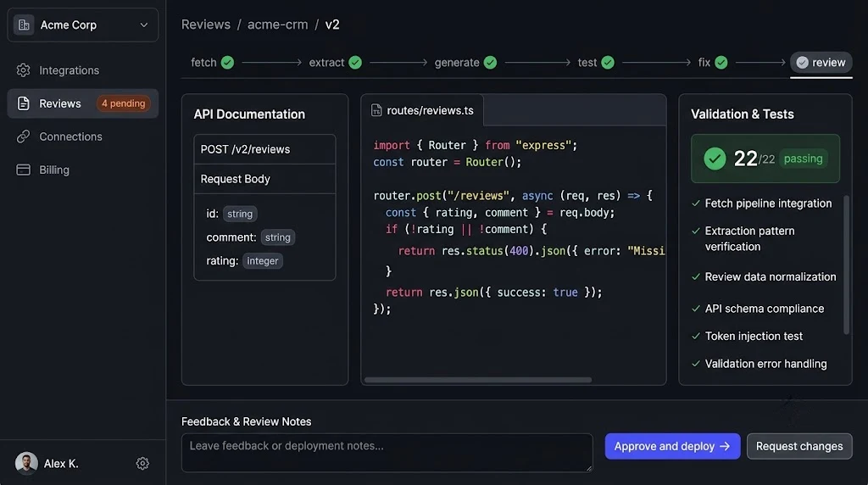Click checkmark beside Review data normalization
This screenshot has height=485, width=868.
click(x=696, y=276)
